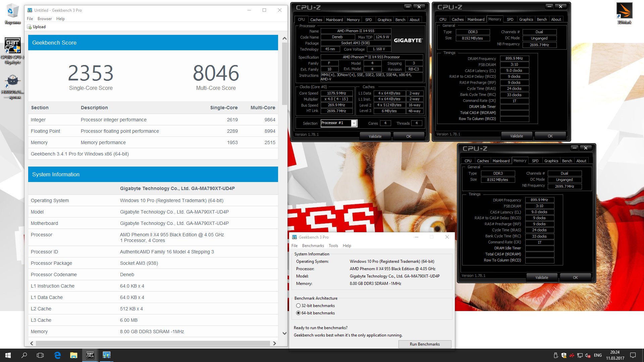
Task: Open the SPD tab in the CPU-Z CPU window
Action: (x=369, y=20)
